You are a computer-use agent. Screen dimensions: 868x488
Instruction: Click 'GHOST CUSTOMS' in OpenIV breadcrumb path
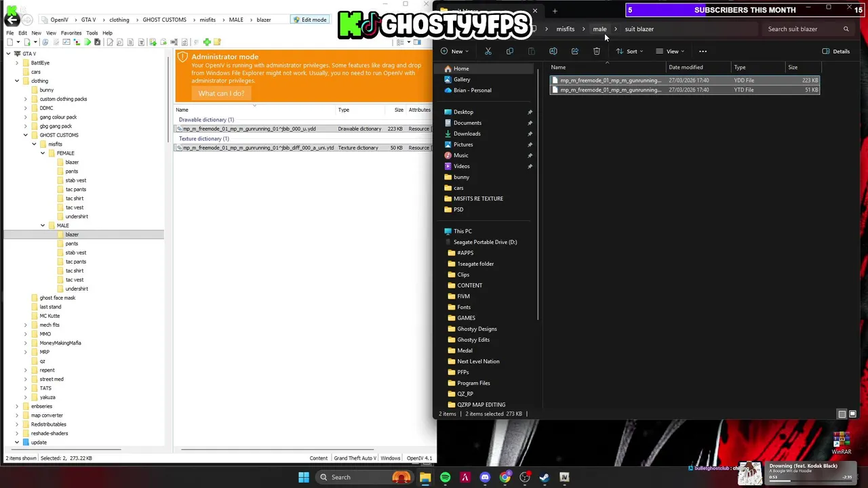pyautogui.click(x=164, y=20)
